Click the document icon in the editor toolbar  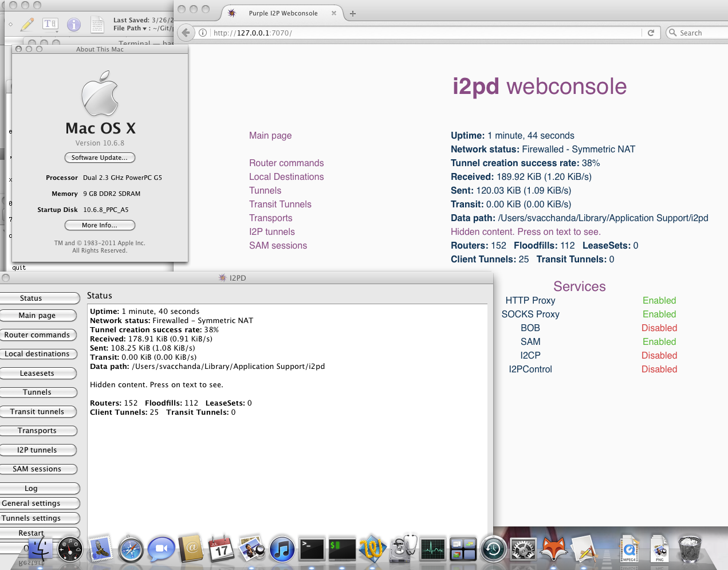pos(97,25)
